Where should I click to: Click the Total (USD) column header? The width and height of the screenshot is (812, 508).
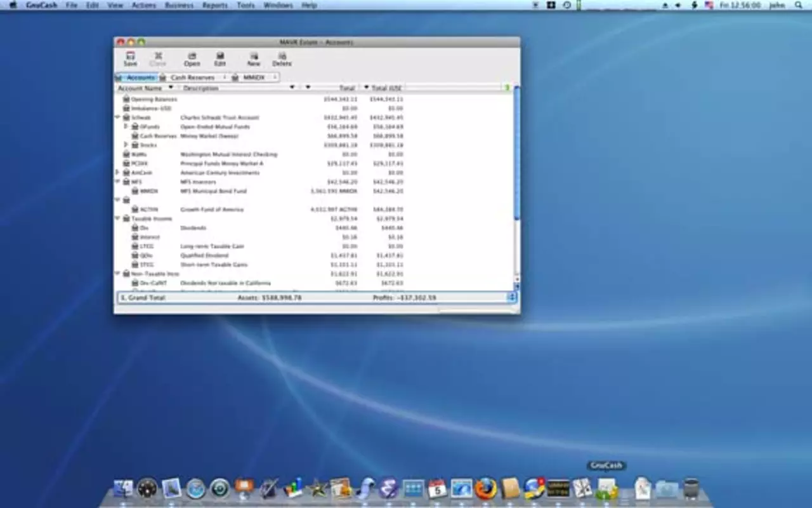(386, 88)
